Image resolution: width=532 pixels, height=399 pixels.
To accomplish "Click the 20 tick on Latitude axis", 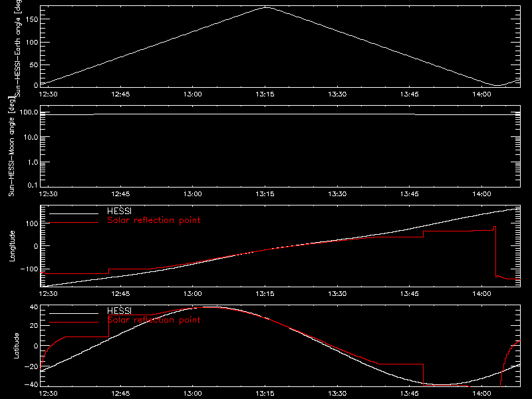I will (x=35, y=325).
